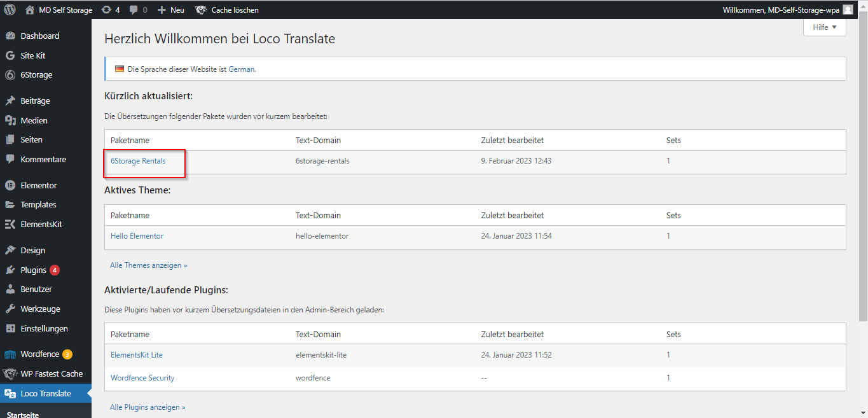Click the hello-elementor text-domain cell
This screenshot has height=418, width=868.
click(322, 236)
